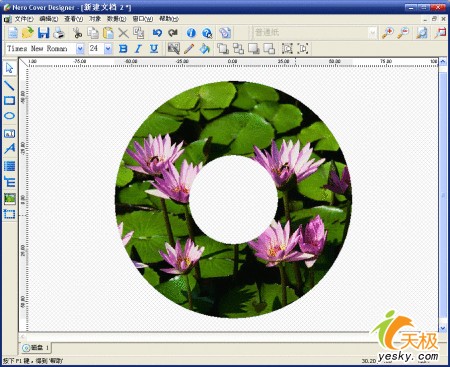This screenshot has height=367, width=450.
Task: Click the Undo arrow icon
Action: pyautogui.click(x=157, y=33)
